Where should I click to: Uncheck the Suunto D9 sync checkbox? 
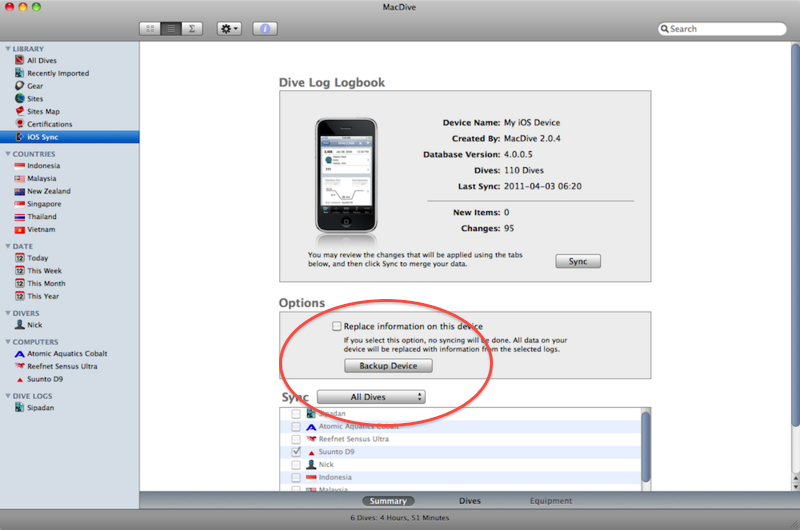[x=296, y=452]
